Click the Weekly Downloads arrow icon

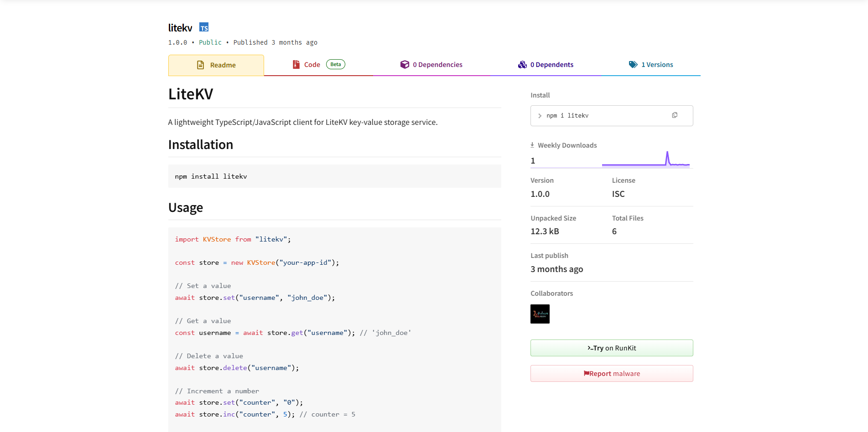point(532,145)
